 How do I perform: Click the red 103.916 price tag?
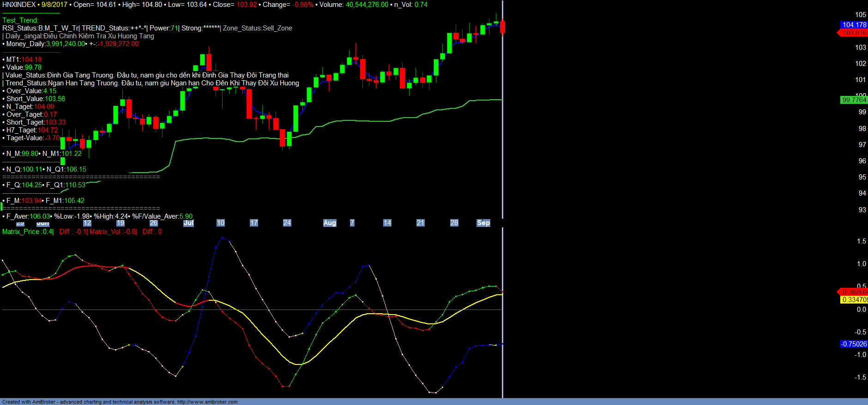[x=854, y=33]
